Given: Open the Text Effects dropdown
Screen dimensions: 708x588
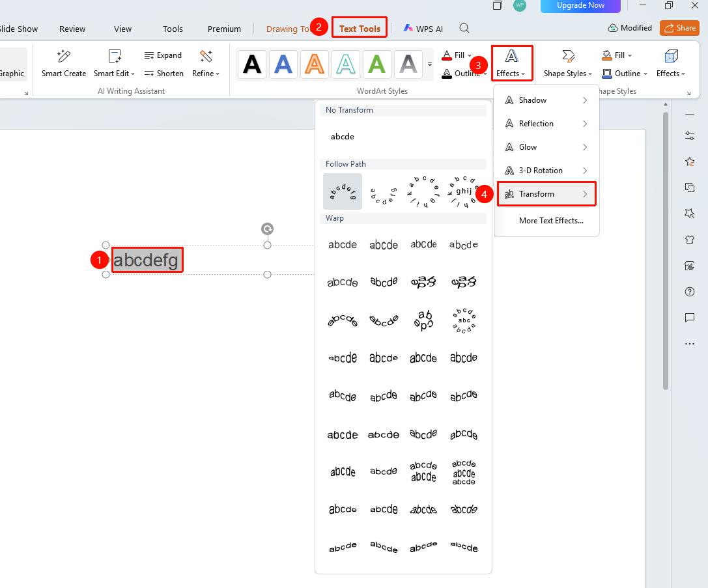Looking at the screenshot, I should tap(511, 64).
